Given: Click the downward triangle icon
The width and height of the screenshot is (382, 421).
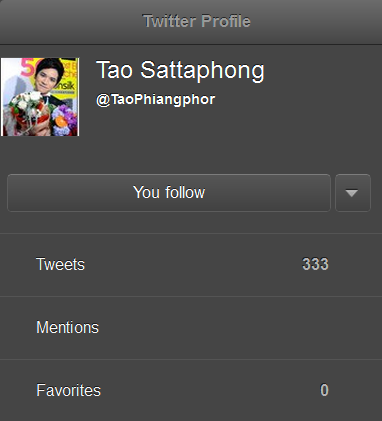Looking at the screenshot, I should [x=352, y=193].
